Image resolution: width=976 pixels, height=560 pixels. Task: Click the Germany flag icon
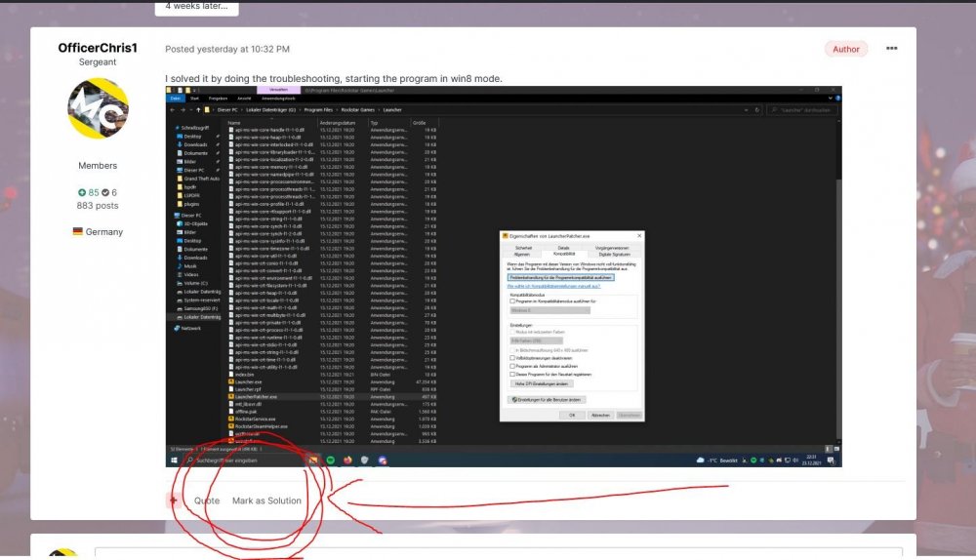(78, 231)
